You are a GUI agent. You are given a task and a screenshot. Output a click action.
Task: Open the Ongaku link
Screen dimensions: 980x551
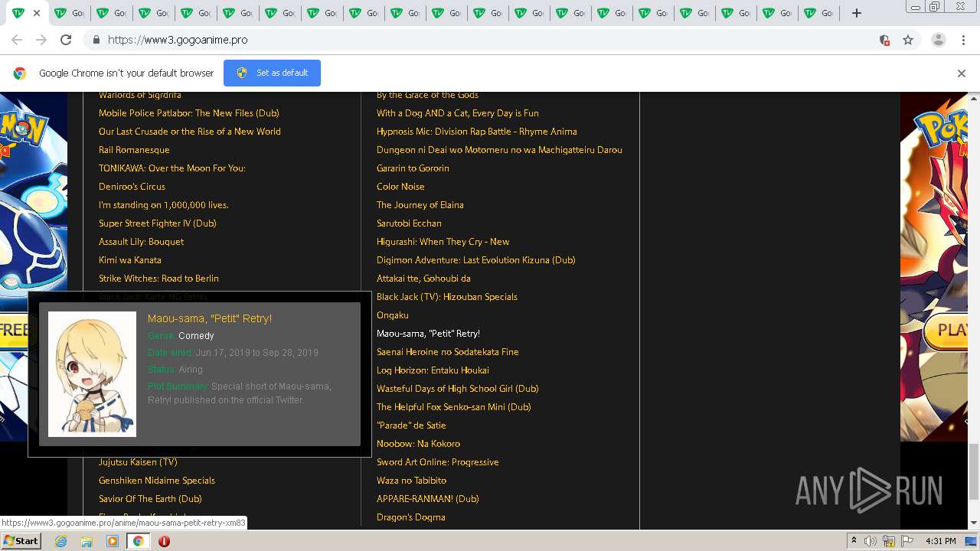[393, 315]
